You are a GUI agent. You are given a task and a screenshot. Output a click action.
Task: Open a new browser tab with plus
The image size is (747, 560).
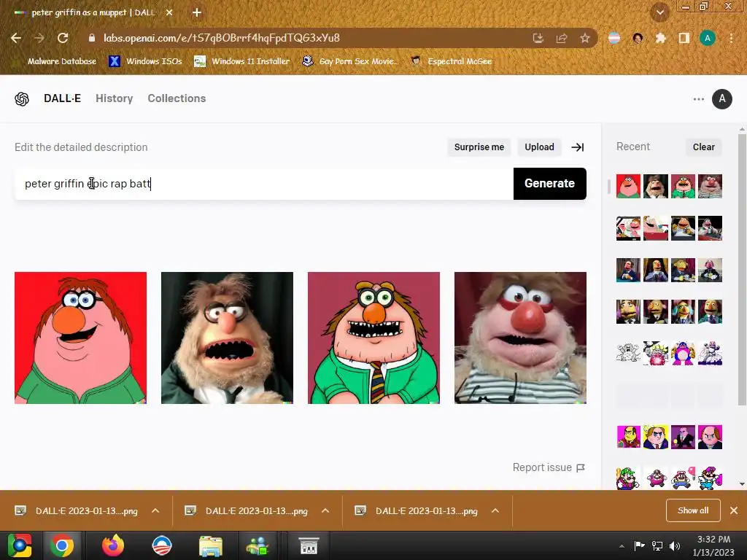tap(197, 13)
